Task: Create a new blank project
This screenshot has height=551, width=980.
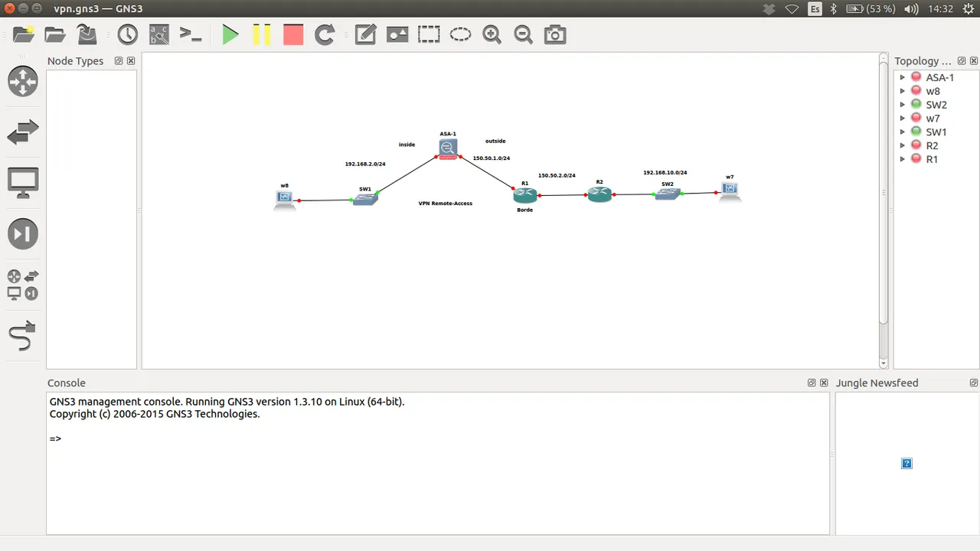Action: click(x=24, y=34)
